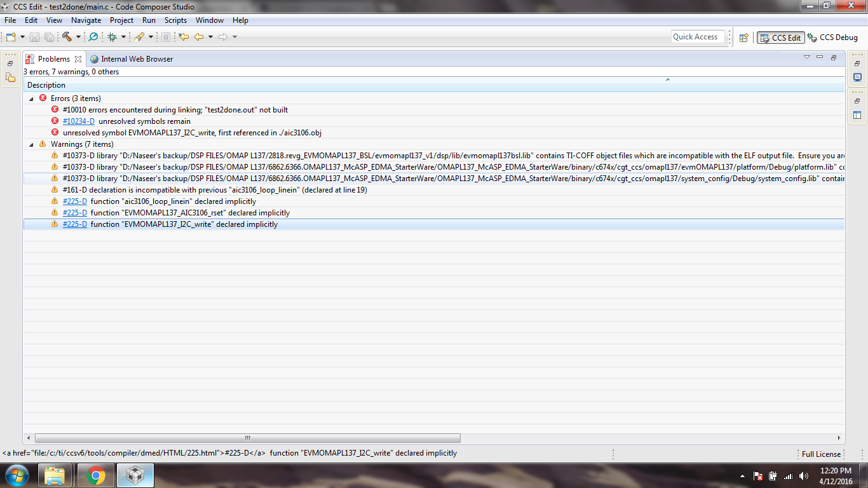This screenshot has width=868, height=488.
Task: Restore the lower right sidebar stack
Action: coord(857,101)
